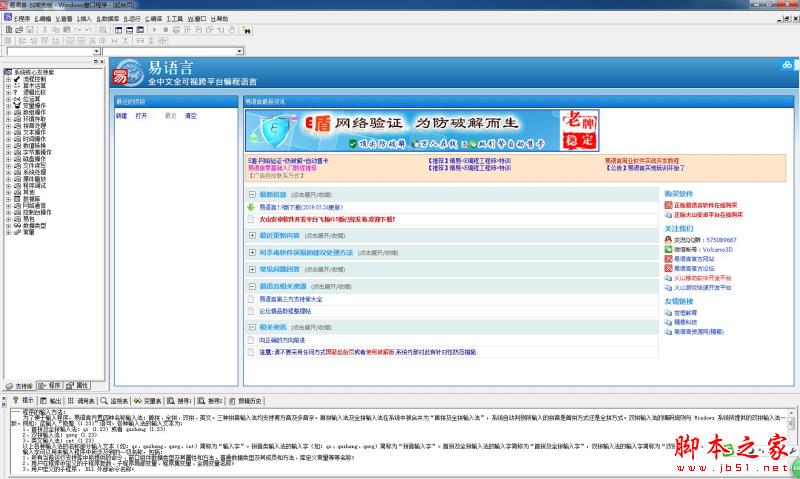This screenshot has width=800, height=479.
Task: Click the QQ group penguin icon
Action: click(x=668, y=240)
